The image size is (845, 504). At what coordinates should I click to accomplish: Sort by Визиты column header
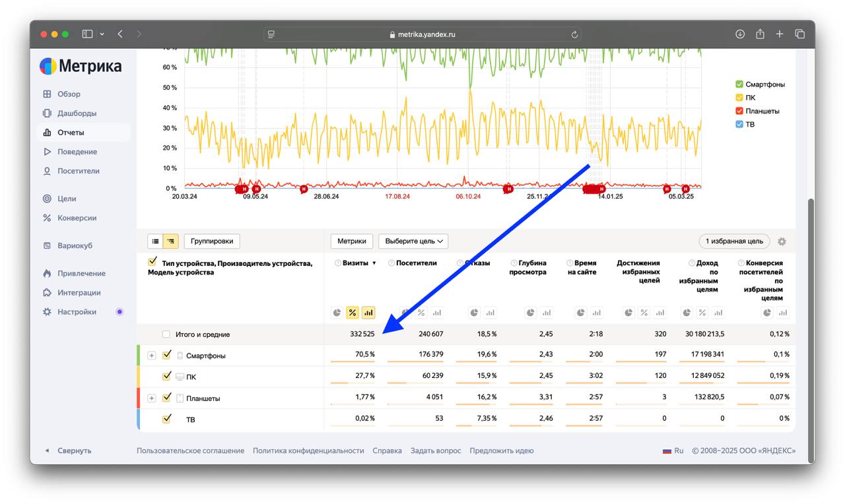[x=355, y=263]
